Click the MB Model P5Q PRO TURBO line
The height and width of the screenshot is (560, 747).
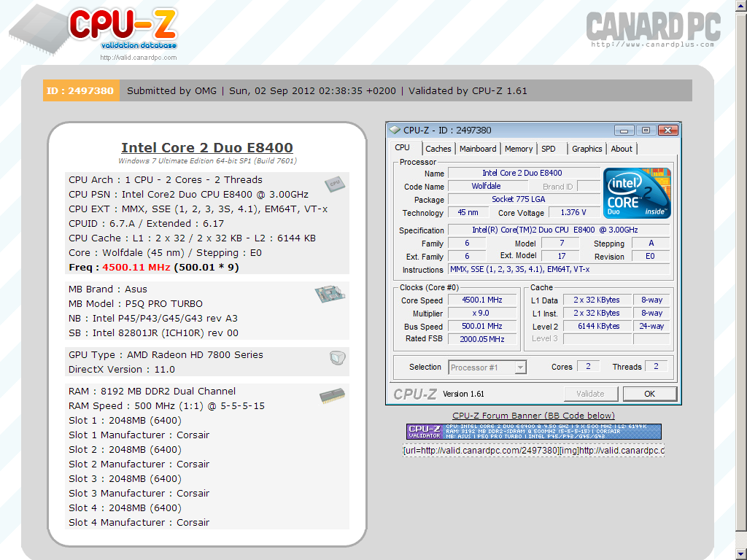136,303
